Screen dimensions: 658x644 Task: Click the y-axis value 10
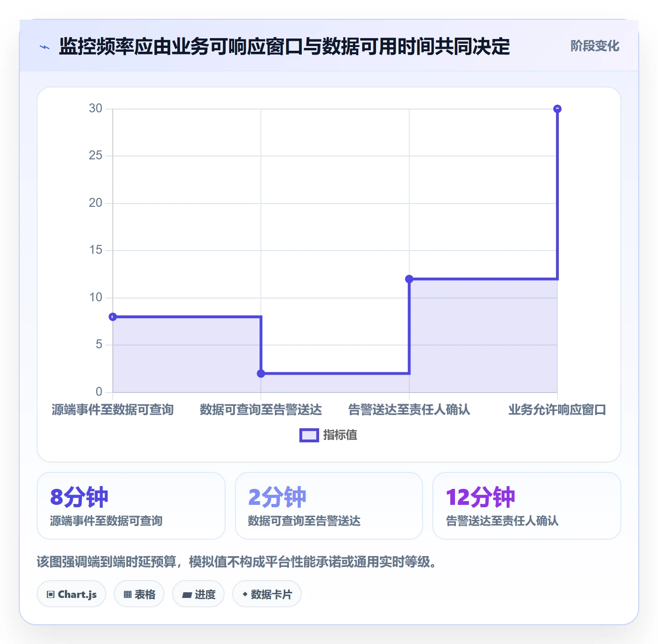[95, 298]
